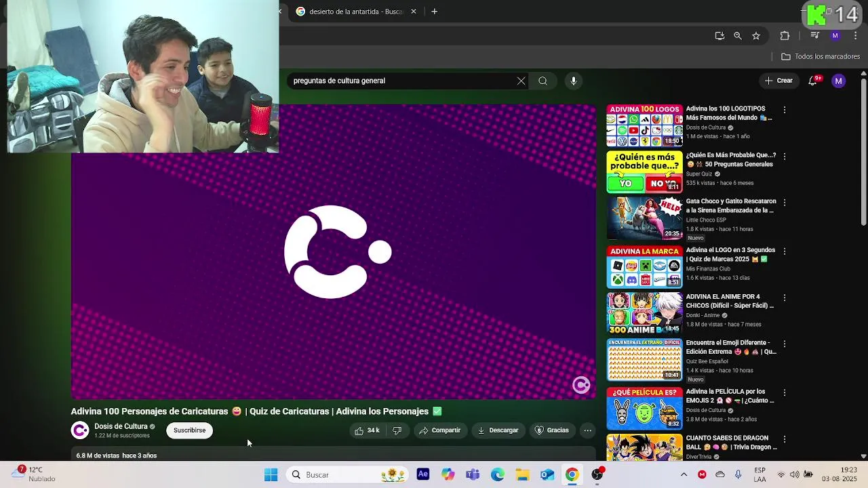The image size is (868, 488).
Task: Open options for 'CUANTO SABES DE DRAGON BALL'
Action: pos(785,439)
